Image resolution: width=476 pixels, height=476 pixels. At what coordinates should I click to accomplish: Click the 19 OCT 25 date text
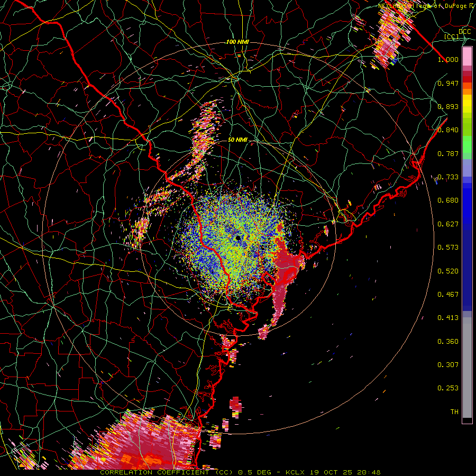click(x=332, y=472)
